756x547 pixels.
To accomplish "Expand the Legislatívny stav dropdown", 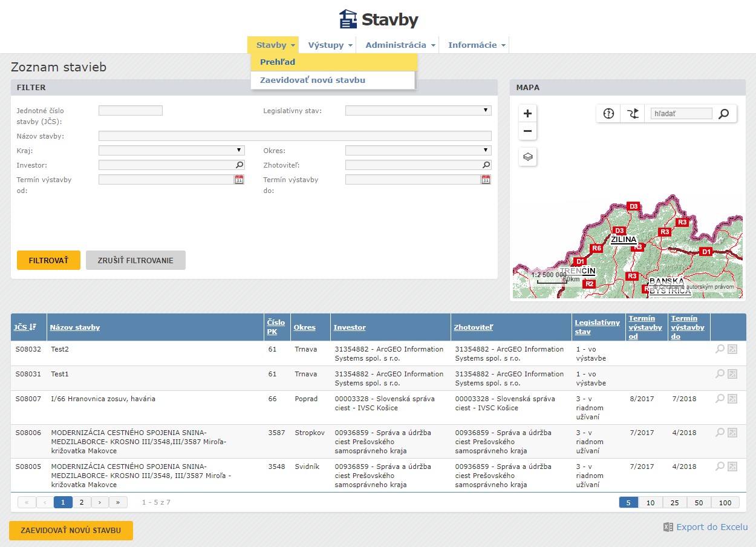I will click(x=418, y=110).
